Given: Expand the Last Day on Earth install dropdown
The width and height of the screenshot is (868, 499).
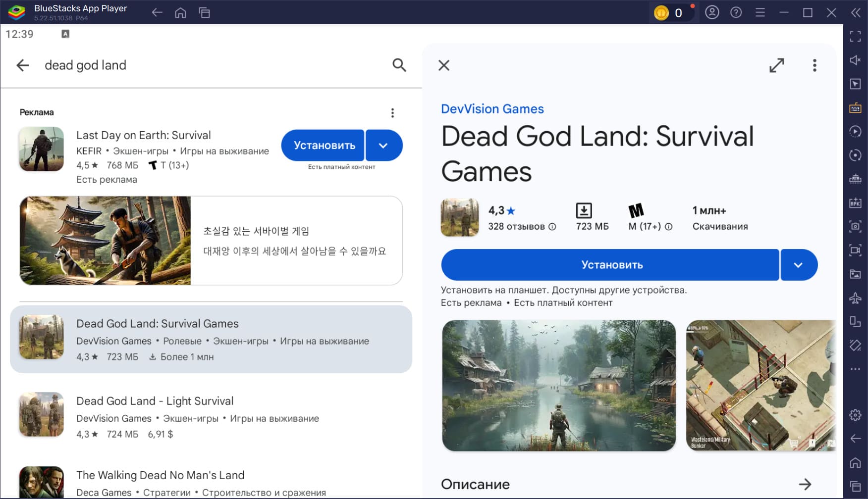Looking at the screenshot, I should [384, 146].
